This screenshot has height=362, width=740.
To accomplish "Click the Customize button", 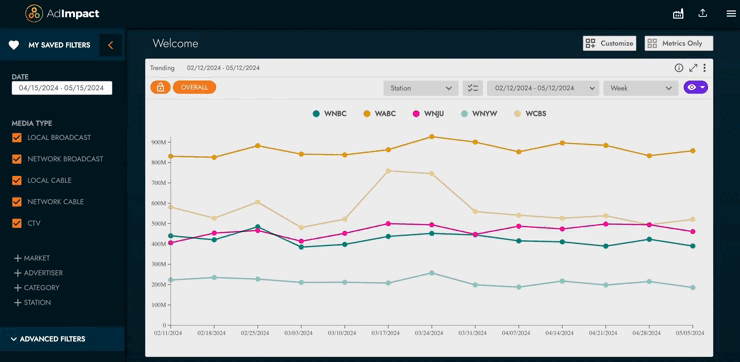I will tap(610, 43).
